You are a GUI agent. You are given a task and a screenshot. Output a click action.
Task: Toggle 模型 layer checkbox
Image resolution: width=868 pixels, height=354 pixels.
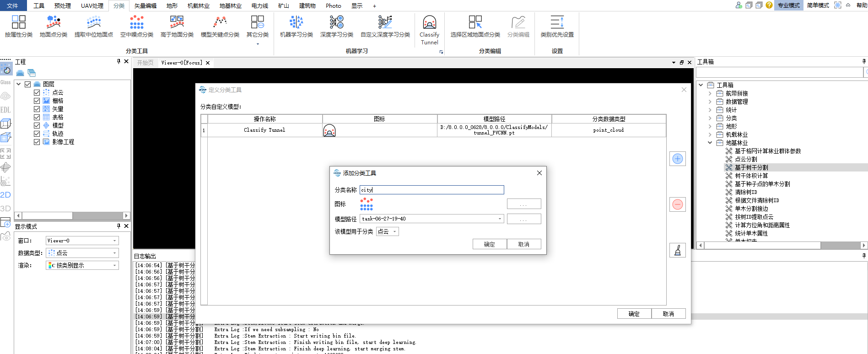coord(37,125)
